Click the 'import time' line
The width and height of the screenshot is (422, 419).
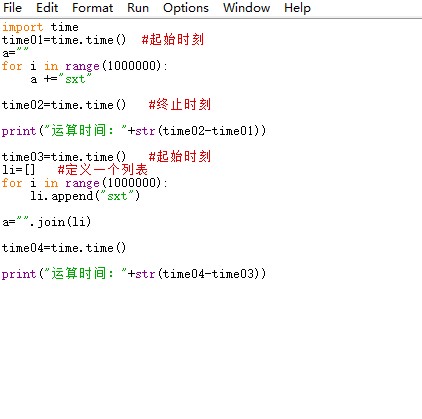[40, 27]
